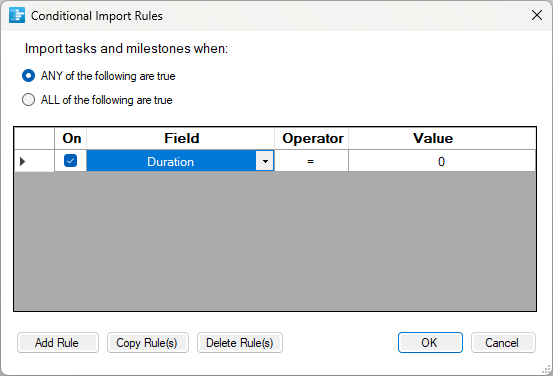
Task: Confirm with the OK button
Action: tap(430, 342)
